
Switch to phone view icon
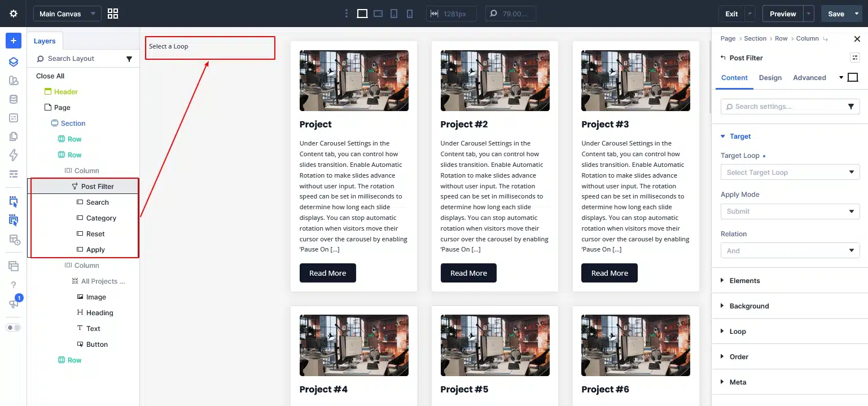click(x=410, y=14)
